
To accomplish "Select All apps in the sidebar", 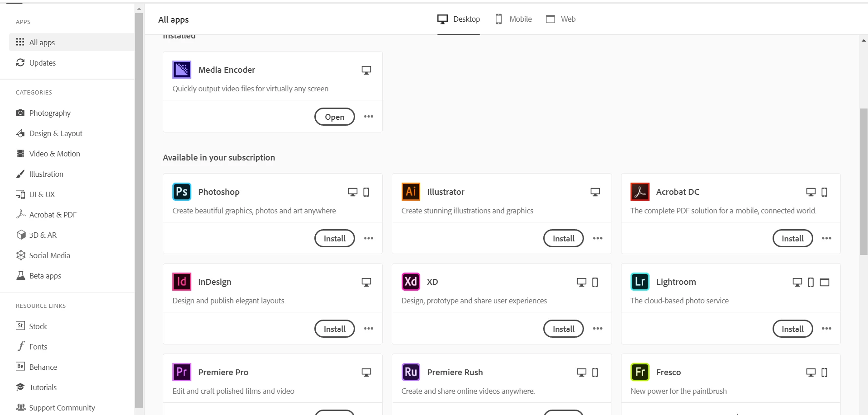I will coord(72,42).
